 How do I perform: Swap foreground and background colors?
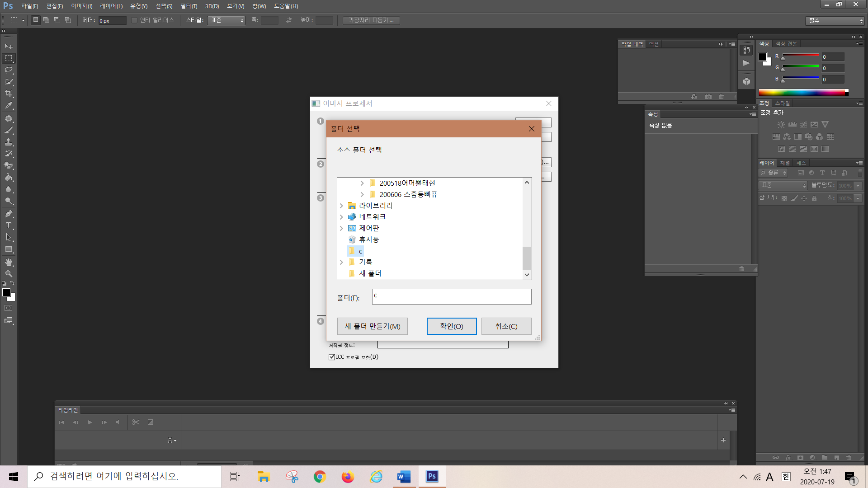(x=12, y=283)
